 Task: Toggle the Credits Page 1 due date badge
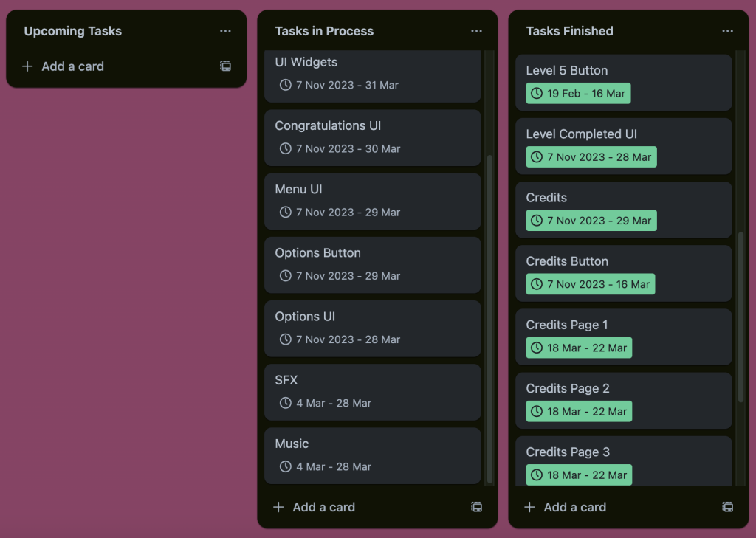point(579,348)
